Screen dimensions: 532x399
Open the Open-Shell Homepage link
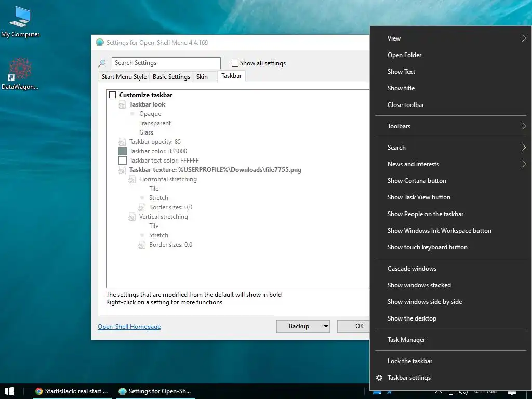[129, 327]
